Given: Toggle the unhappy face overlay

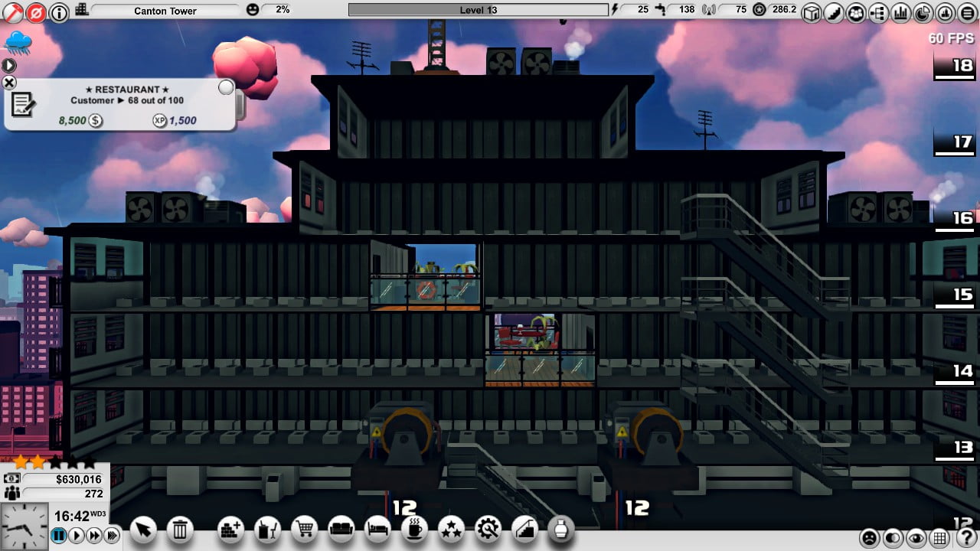Looking at the screenshot, I should tap(869, 538).
